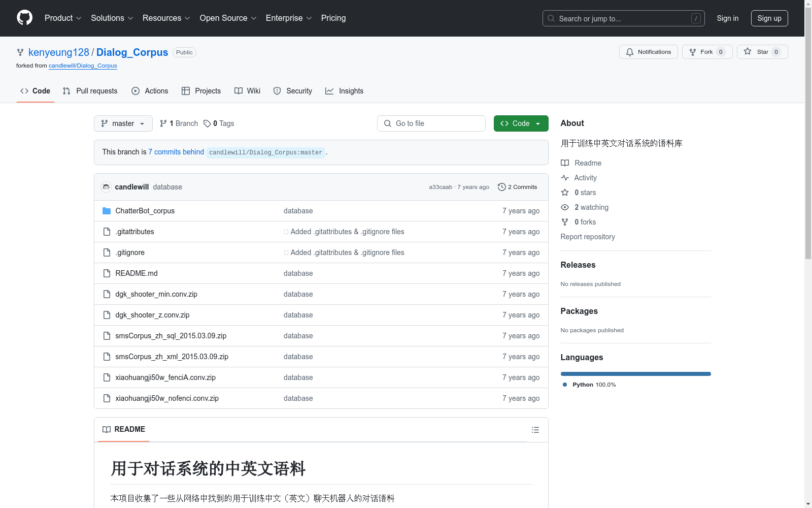Screen dimensions: 812x508
Task: Open README outline list icon
Action: [535, 430]
